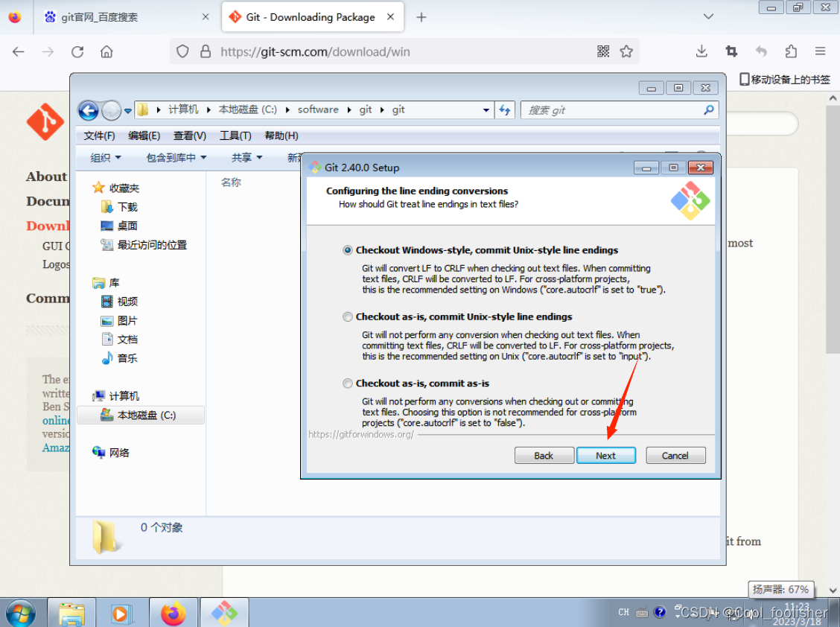The height and width of the screenshot is (627, 840).
Task: Click the Windows Start button
Action: [x=20, y=614]
